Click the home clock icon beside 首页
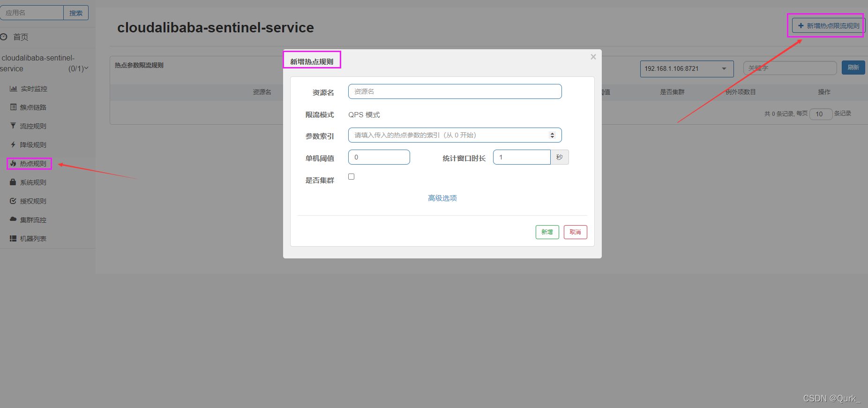This screenshot has height=408, width=868. pos(4,37)
